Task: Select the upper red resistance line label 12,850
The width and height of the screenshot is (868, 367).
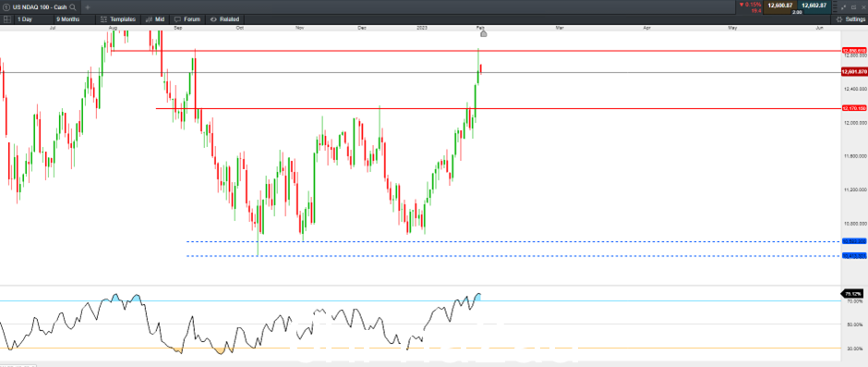Action: click(853, 51)
